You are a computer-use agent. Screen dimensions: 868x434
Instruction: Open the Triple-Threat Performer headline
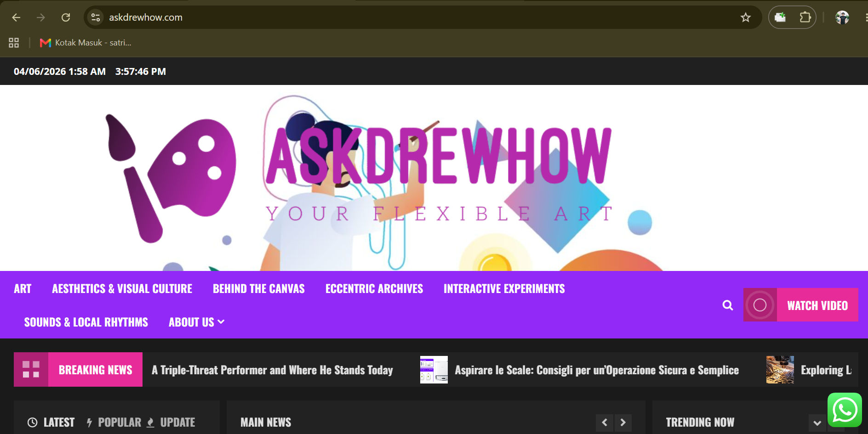coord(272,370)
